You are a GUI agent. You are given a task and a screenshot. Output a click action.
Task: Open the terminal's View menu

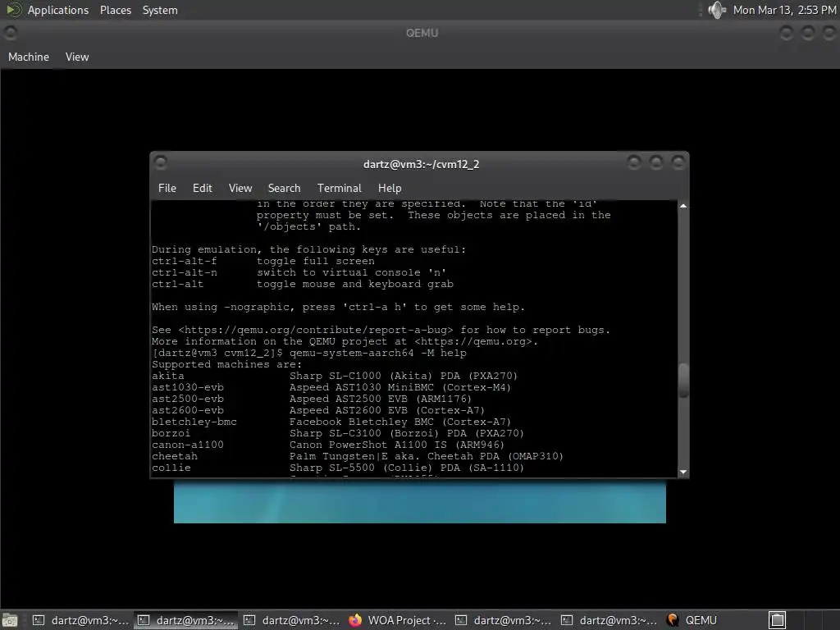click(x=240, y=188)
